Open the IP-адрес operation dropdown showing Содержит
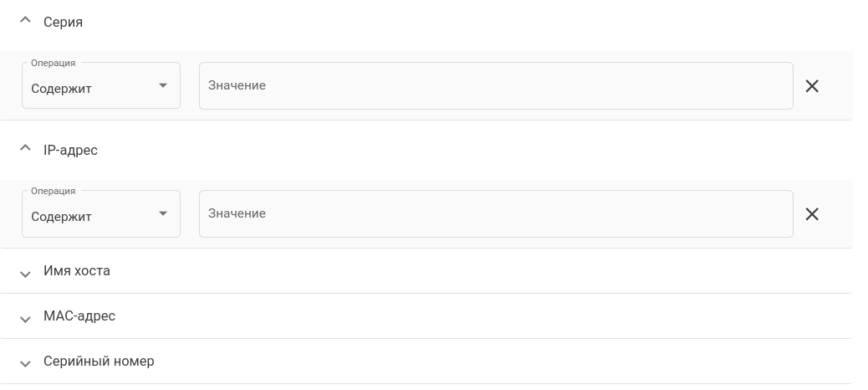This screenshot has height=390, width=868. 92,215
